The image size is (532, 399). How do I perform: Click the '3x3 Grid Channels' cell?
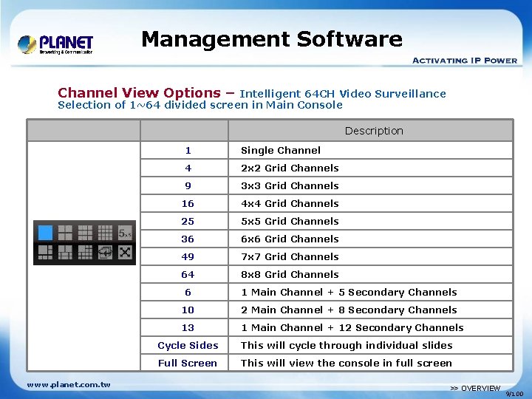(x=370, y=185)
